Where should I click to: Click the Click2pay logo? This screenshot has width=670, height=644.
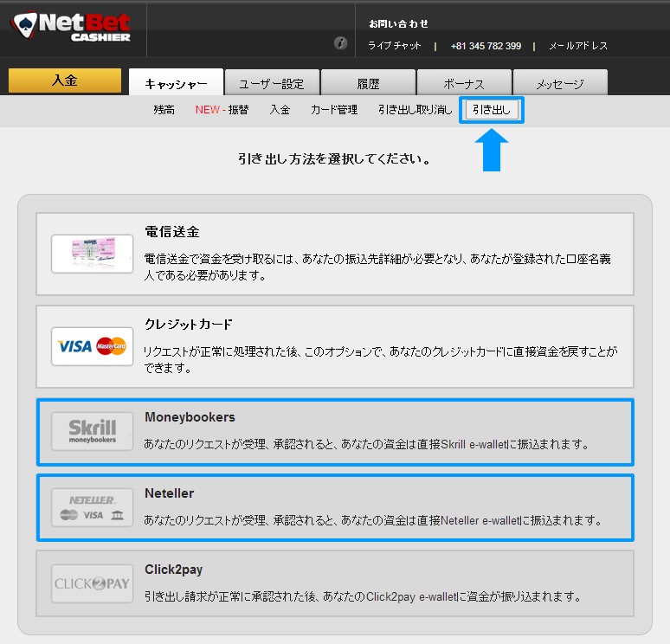tap(93, 583)
